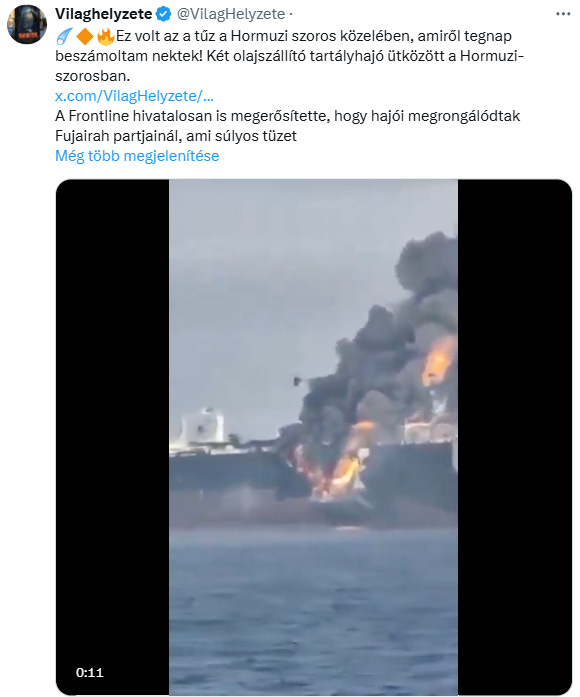Open the Vilaghelyzete display name
The image size is (580, 697).
point(104,14)
